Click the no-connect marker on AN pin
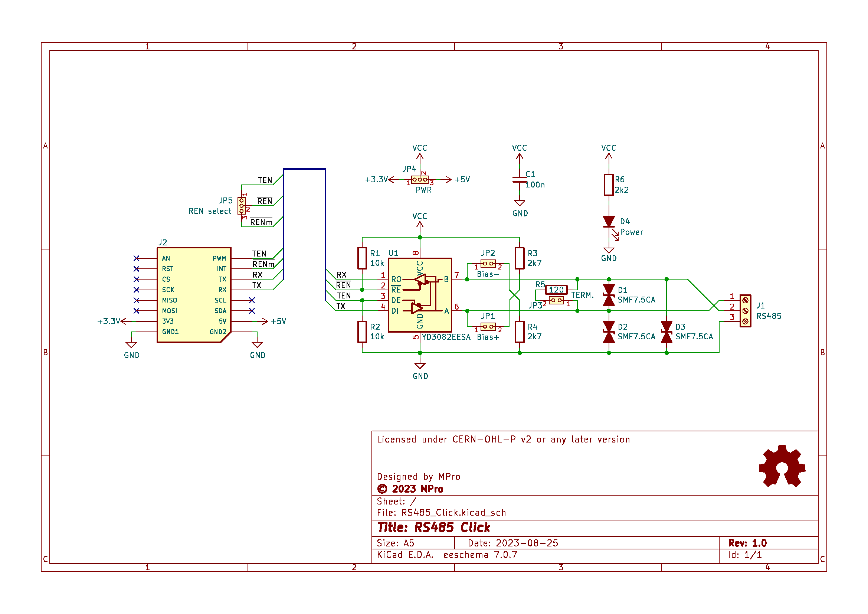 (137, 258)
